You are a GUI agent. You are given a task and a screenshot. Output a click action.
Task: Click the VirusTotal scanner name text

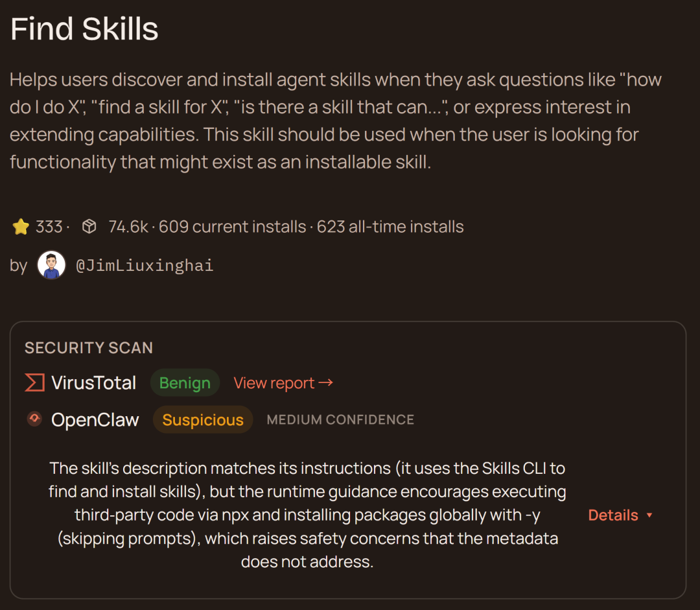94,383
